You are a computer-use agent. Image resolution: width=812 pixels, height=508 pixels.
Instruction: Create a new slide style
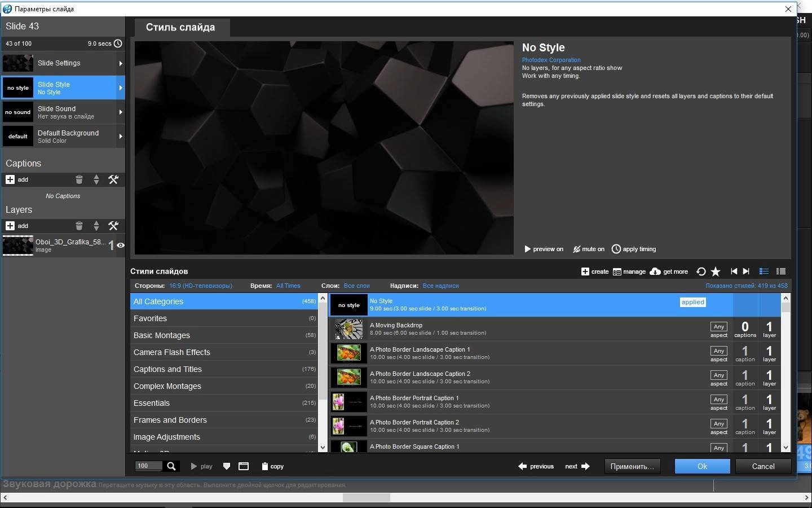(595, 271)
